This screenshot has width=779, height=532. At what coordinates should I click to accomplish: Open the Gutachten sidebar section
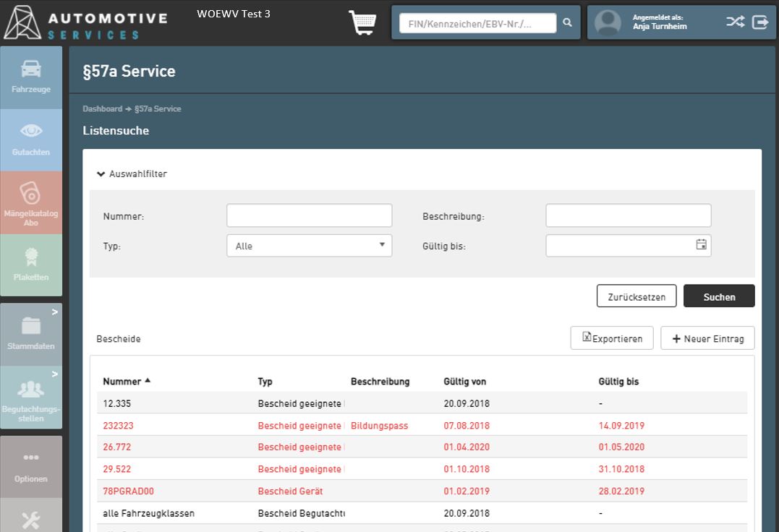(x=31, y=140)
